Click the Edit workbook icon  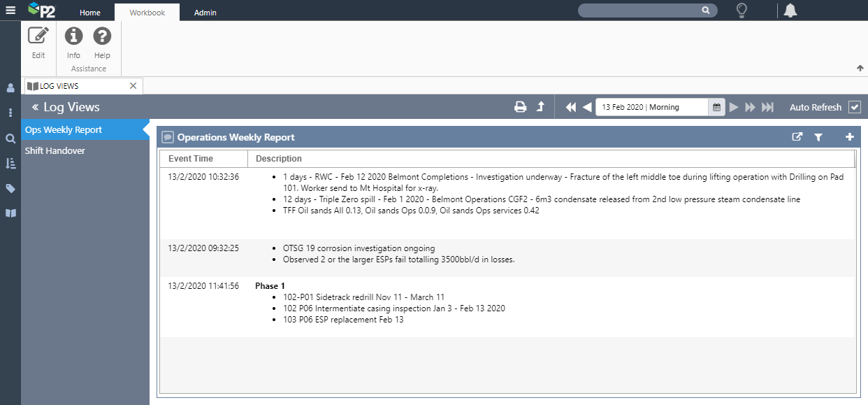(38, 36)
